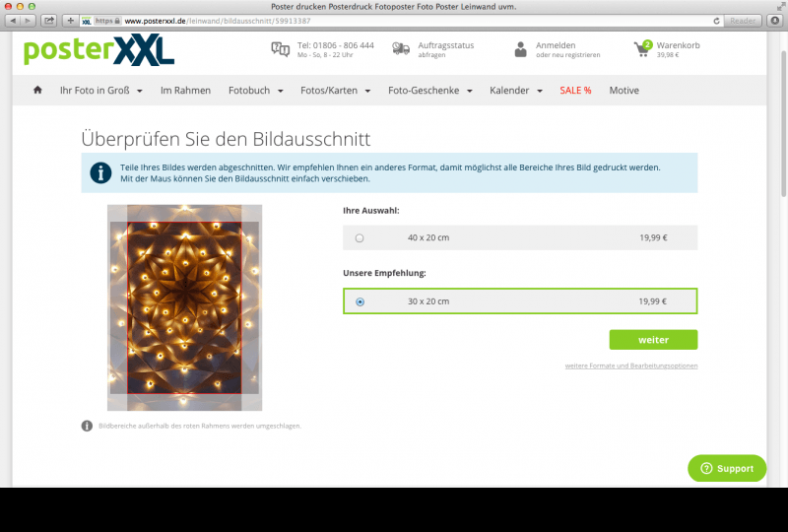Select the recommended 30 x 20 cm option

(360, 301)
